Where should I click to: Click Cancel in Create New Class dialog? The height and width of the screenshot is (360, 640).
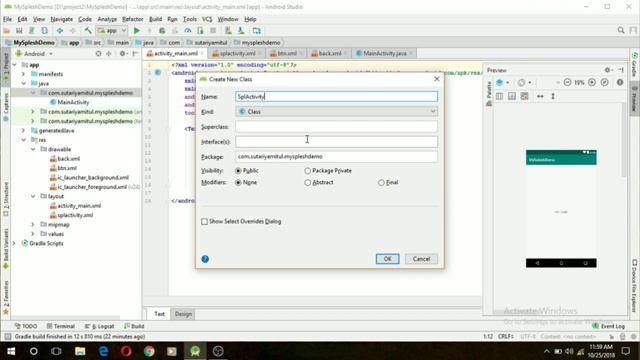[421, 259]
